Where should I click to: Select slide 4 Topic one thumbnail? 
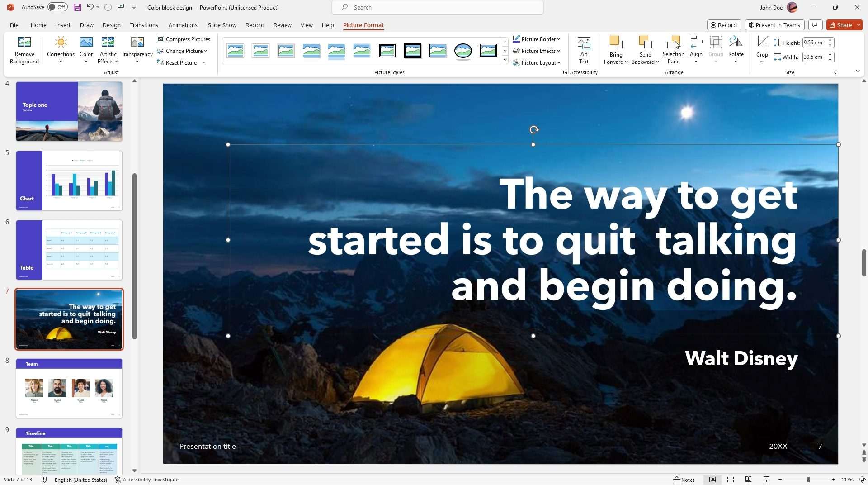coord(69,111)
